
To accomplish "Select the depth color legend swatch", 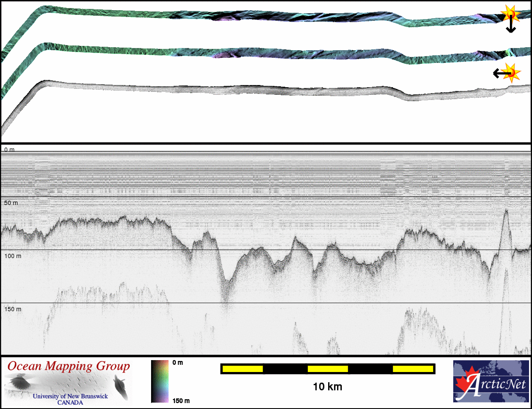I will pyautogui.click(x=160, y=381).
